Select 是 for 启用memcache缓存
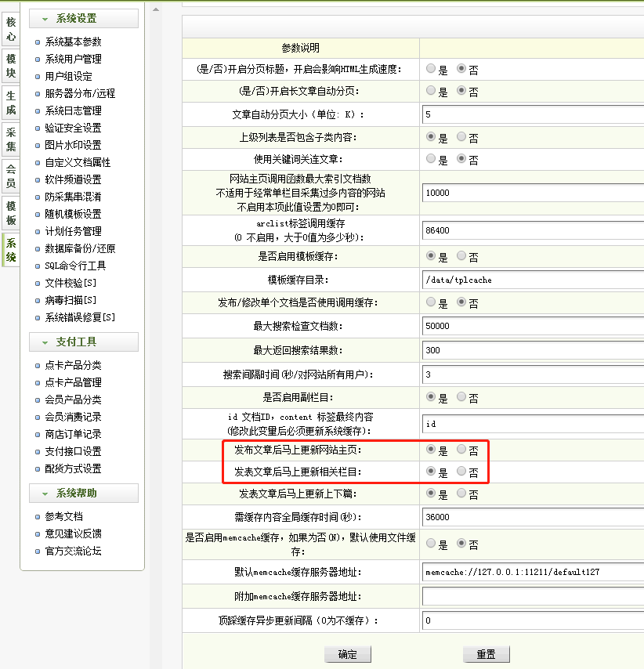The width and height of the screenshot is (644, 669). pyautogui.click(x=431, y=543)
